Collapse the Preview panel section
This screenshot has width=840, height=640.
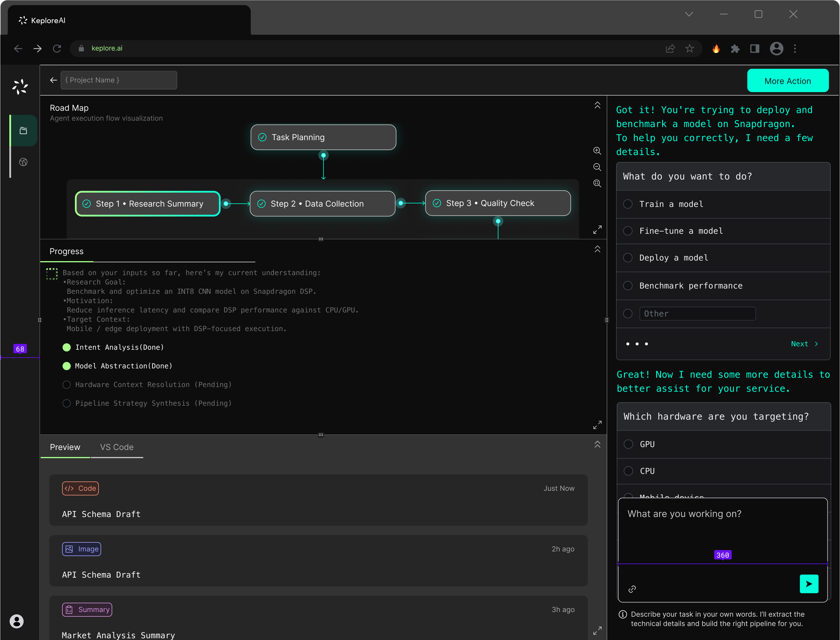597,444
